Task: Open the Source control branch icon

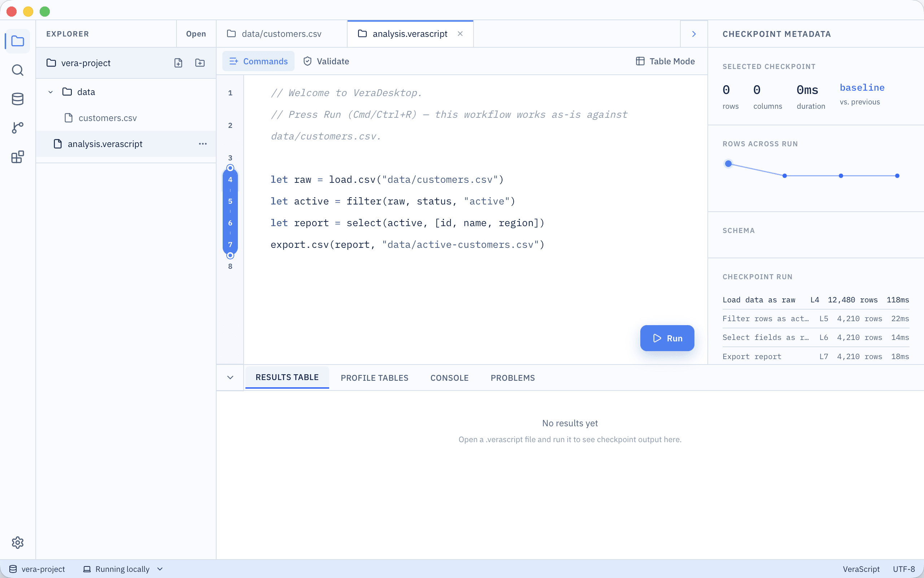Action: point(18,128)
